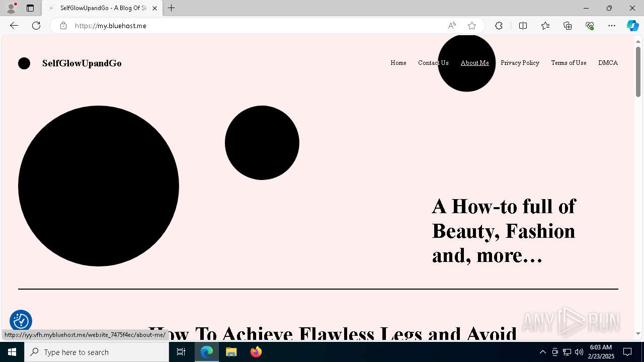Click the page vertical scrollbar thumb
The height and width of the screenshot is (362, 644).
tap(638, 71)
